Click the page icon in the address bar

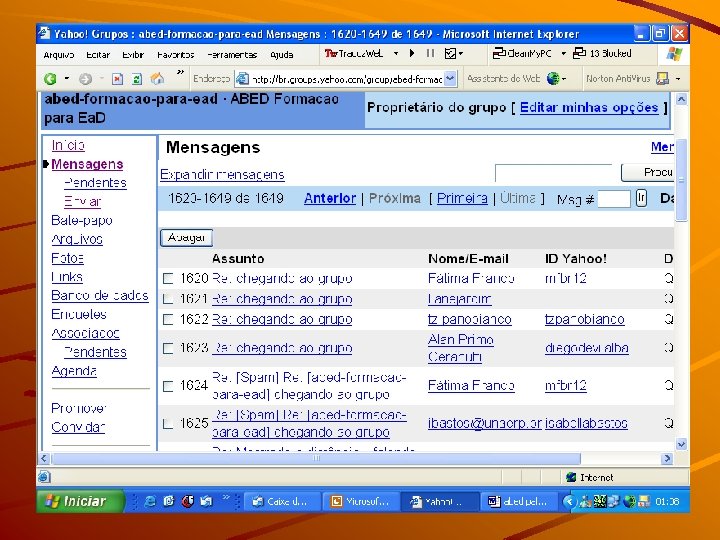(242, 79)
